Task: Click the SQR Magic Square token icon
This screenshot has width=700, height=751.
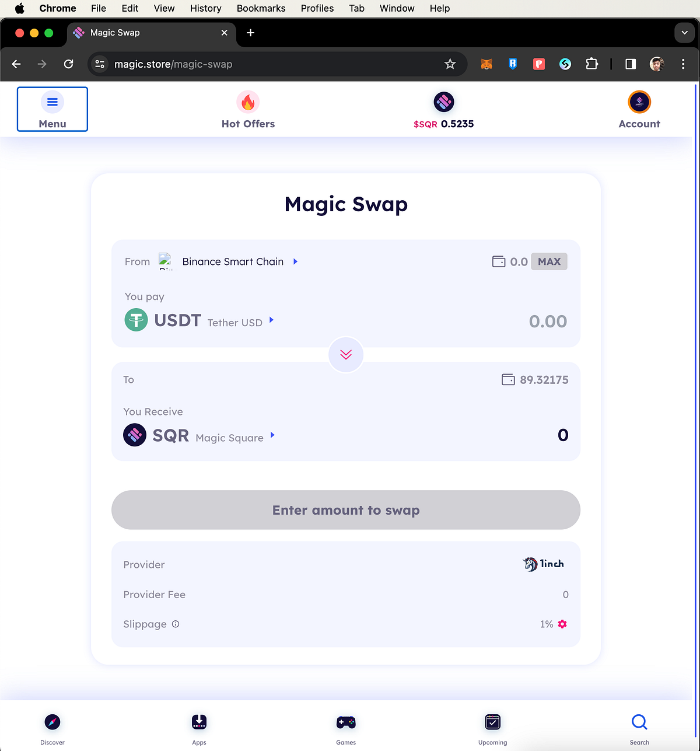Action: click(135, 435)
